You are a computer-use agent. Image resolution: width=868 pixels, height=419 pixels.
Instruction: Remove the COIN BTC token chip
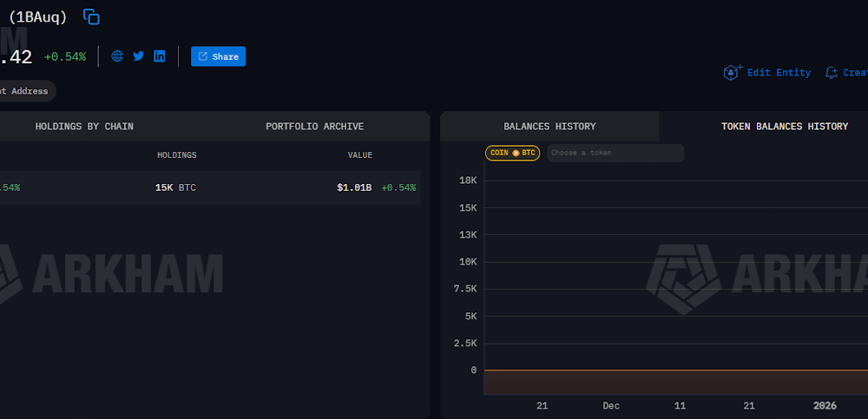[x=513, y=153]
